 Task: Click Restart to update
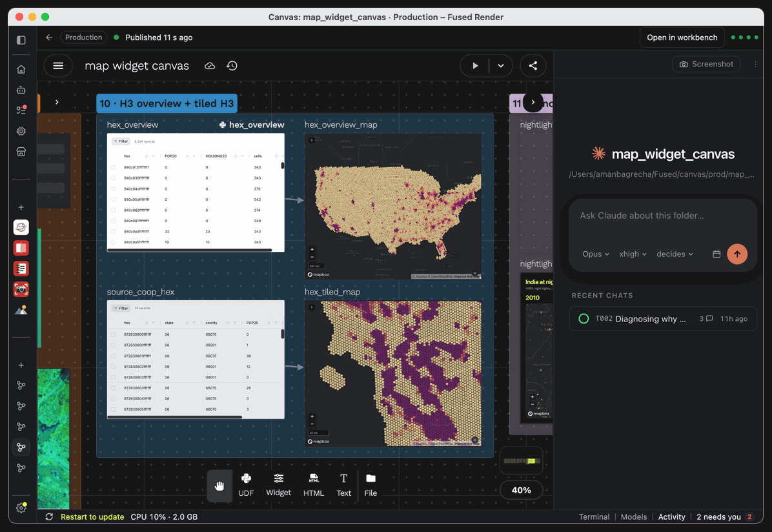click(x=92, y=517)
